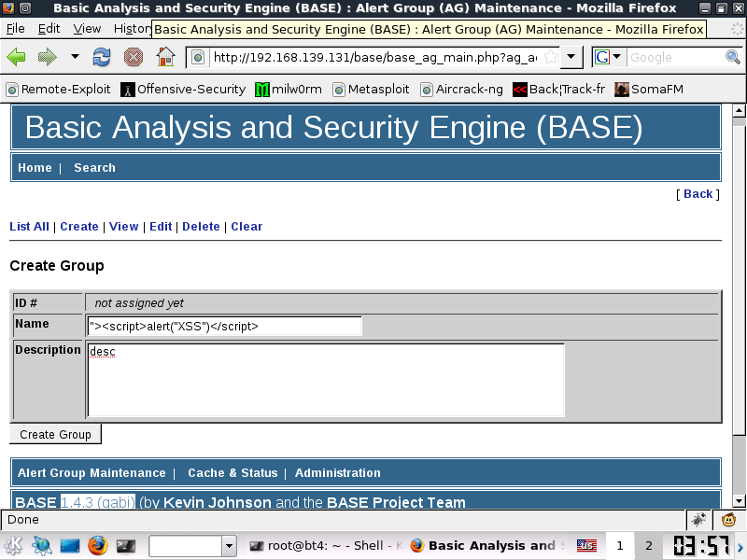
Task: Click the Delete link
Action: [x=201, y=227]
